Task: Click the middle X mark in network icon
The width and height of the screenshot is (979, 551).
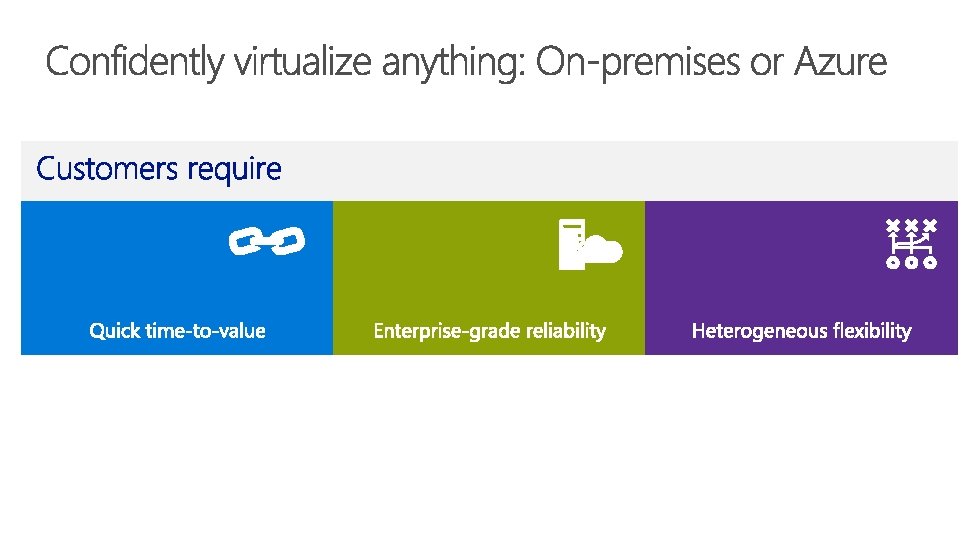Action: [x=911, y=225]
